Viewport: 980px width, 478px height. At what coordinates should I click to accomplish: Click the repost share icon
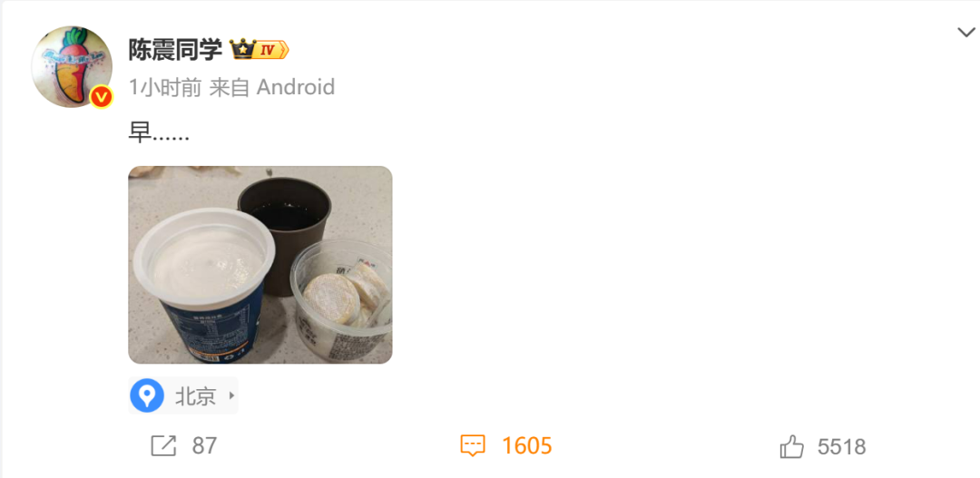click(x=163, y=446)
